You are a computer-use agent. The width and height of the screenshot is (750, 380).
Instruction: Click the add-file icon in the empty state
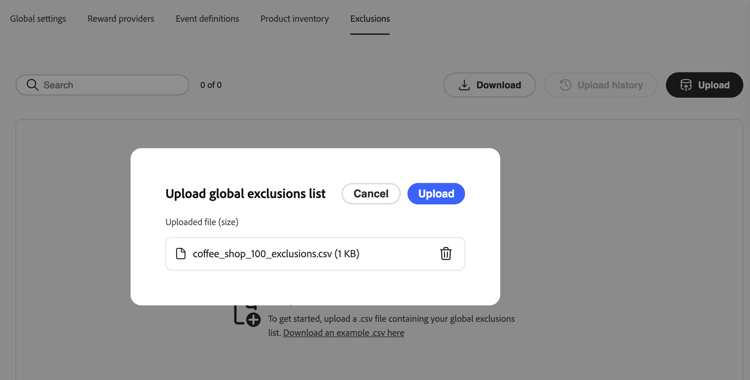pyautogui.click(x=247, y=315)
